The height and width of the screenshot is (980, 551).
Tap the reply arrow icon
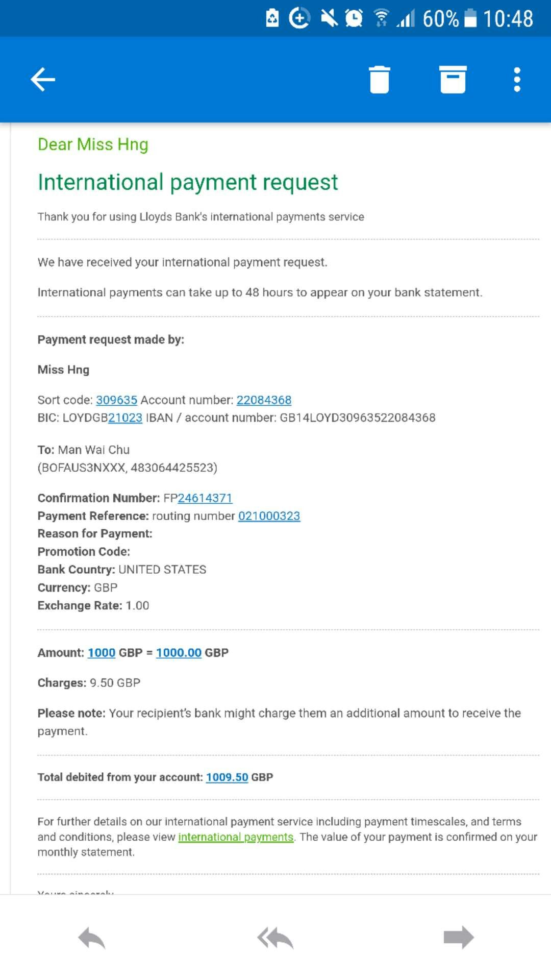[x=92, y=938]
